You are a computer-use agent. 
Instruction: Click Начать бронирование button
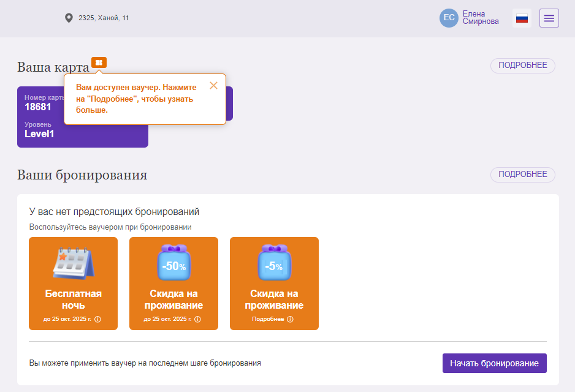(494, 363)
